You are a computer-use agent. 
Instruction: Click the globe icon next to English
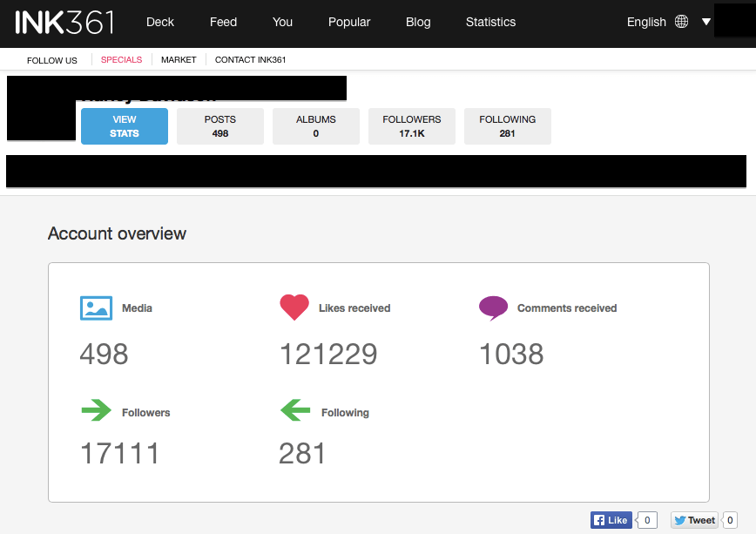click(x=684, y=21)
